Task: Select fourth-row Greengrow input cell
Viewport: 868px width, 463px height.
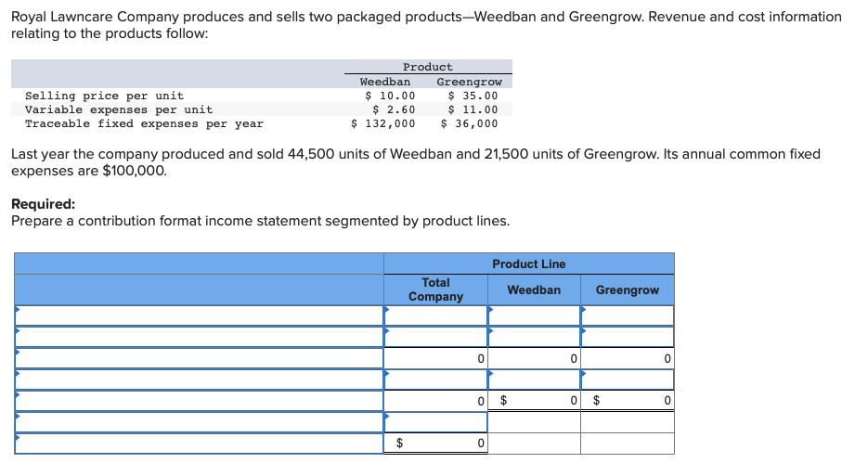Action: pos(628,379)
